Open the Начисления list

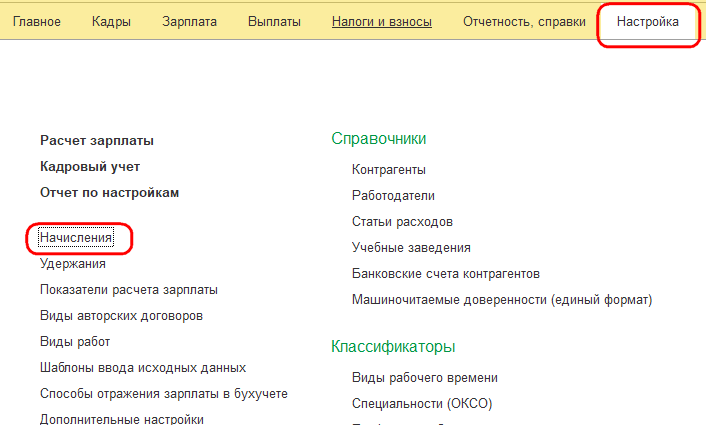click(76, 238)
